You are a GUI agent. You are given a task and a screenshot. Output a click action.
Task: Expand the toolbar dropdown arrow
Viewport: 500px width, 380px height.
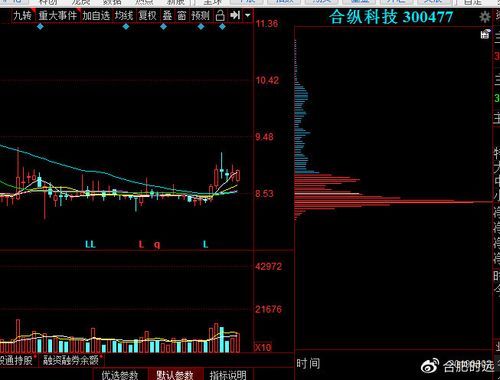(248, 15)
